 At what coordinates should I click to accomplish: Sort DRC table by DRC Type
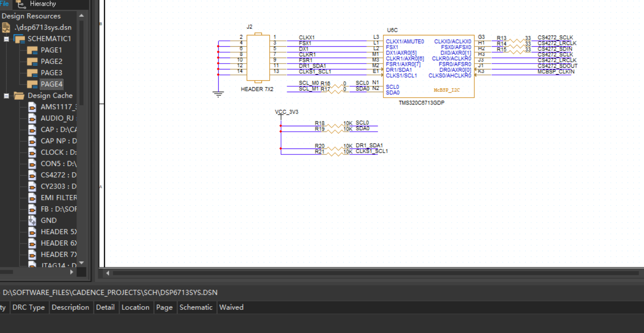click(x=29, y=307)
